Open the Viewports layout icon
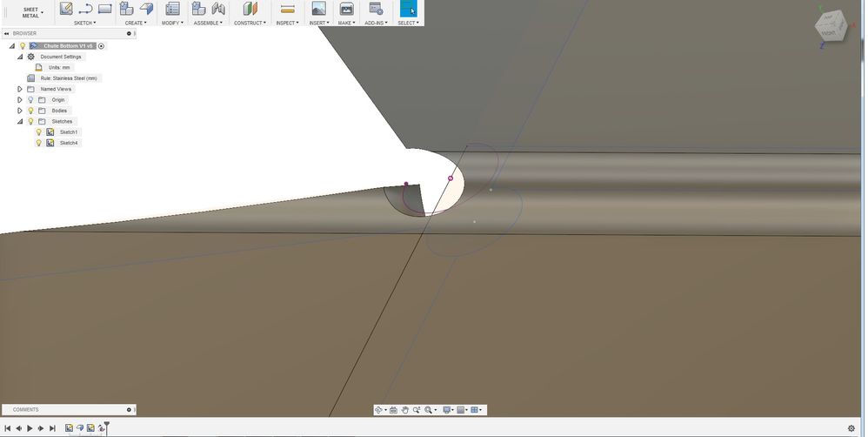868x437 pixels. pos(474,410)
